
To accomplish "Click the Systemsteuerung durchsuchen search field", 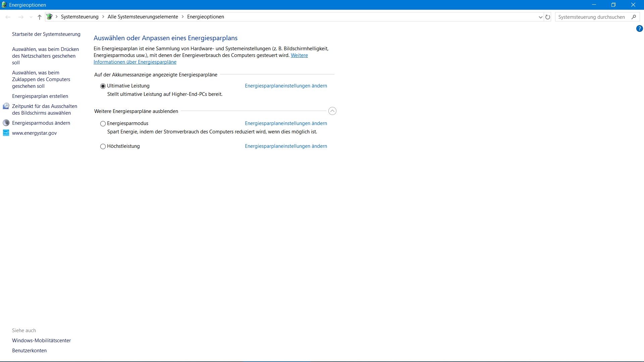I will pos(592,17).
